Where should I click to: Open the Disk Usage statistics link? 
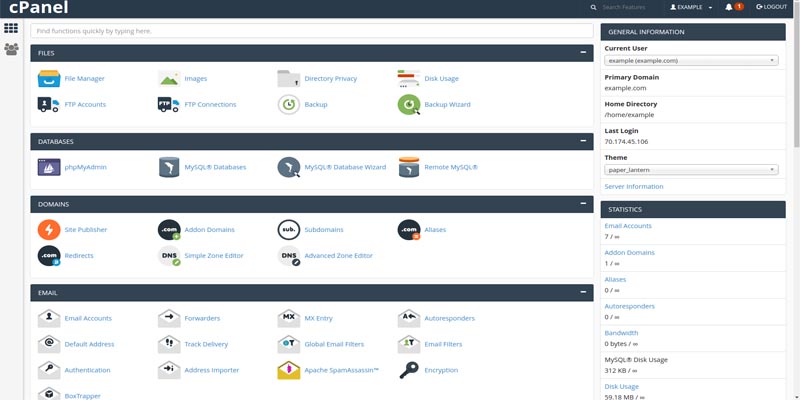pyautogui.click(x=621, y=387)
